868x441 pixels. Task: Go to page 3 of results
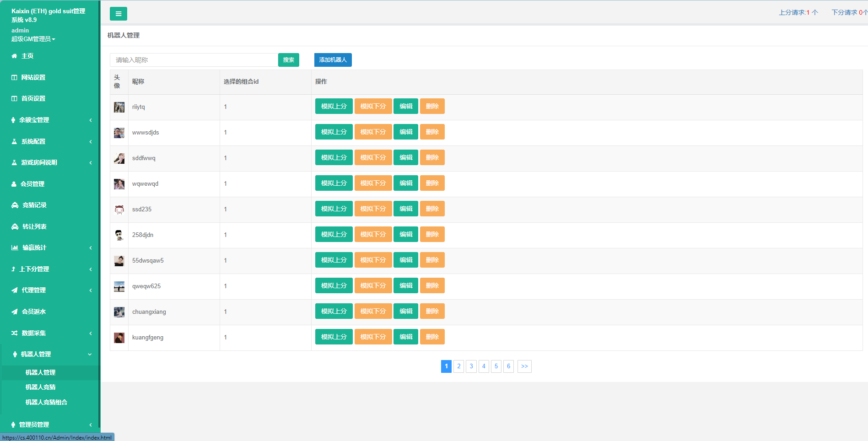pyautogui.click(x=471, y=366)
